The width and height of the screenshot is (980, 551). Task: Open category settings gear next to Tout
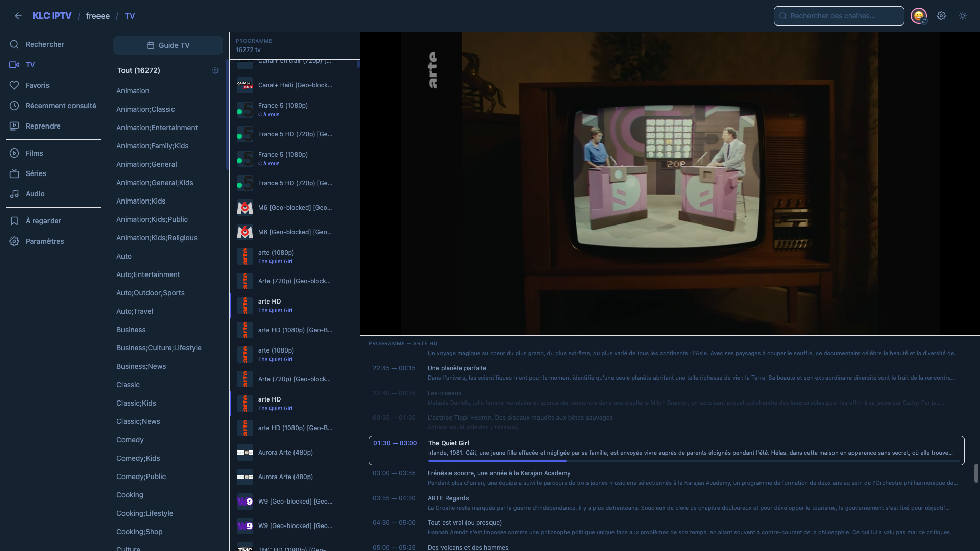pos(215,70)
